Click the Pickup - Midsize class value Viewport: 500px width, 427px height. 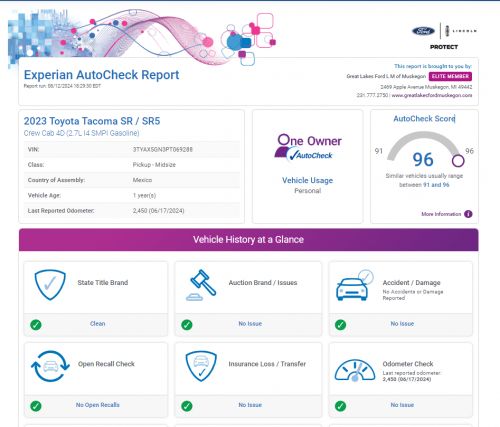(154, 165)
